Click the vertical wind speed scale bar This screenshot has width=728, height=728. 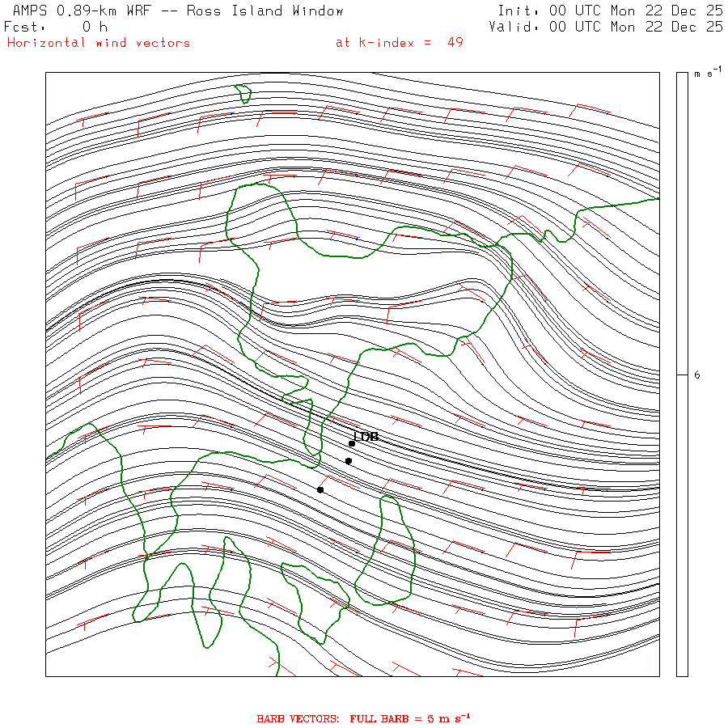pos(682,374)
